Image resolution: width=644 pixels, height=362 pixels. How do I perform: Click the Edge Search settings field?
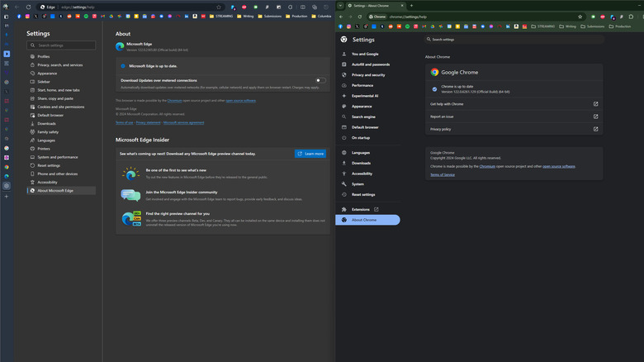(63, 45)
